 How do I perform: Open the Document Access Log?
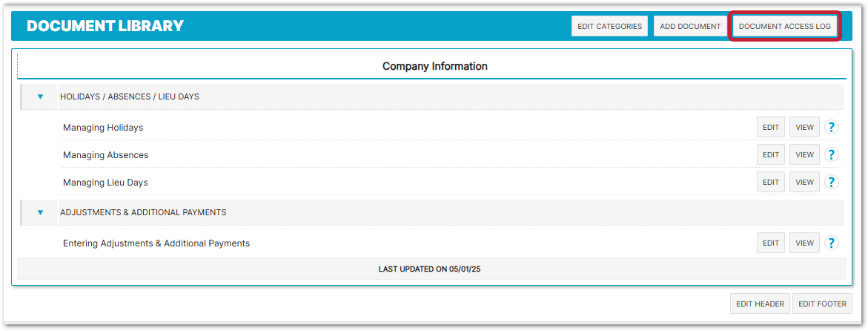tap(786, 26)
